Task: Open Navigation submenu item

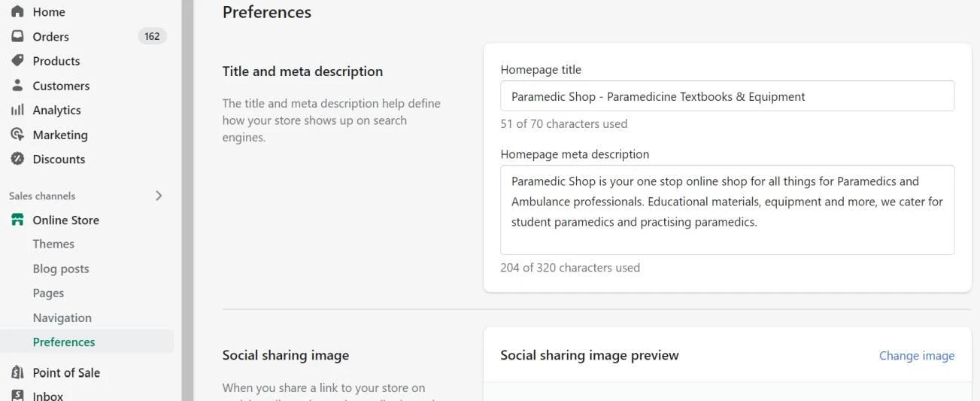Action: 62,317
